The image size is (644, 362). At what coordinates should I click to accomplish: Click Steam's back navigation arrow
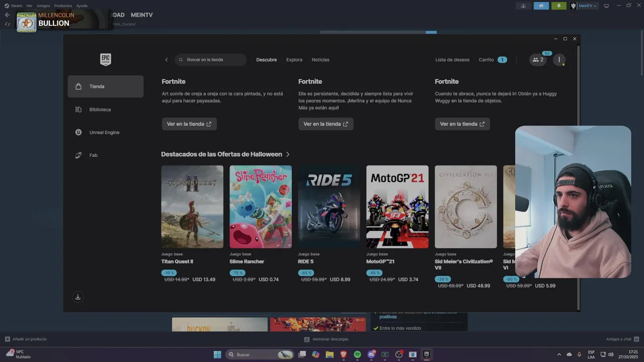pyautogui.click(x=7, y=15)
